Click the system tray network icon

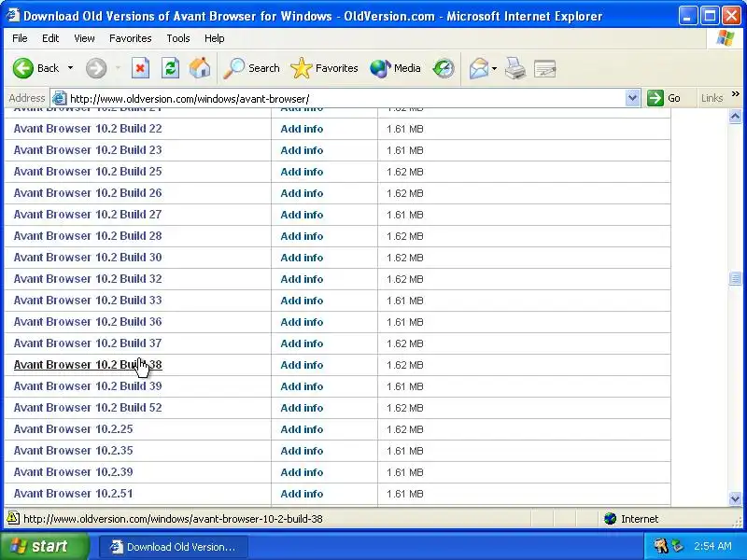(677, 546)
